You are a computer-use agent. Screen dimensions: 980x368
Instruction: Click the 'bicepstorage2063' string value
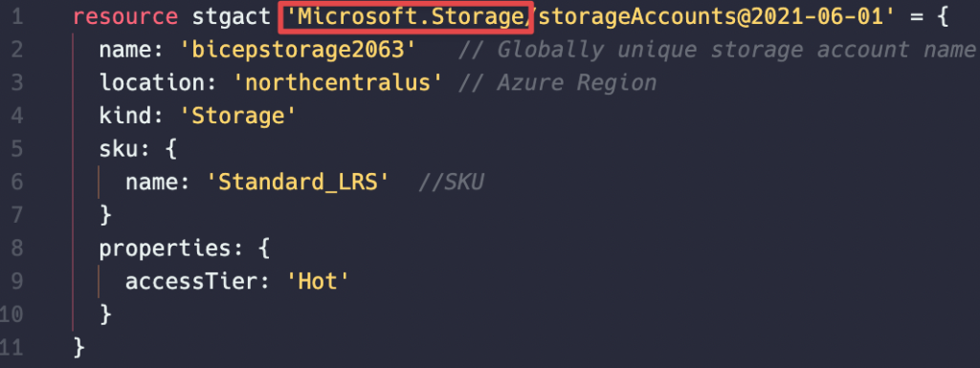pyautogui.click(x=299, y=50)
